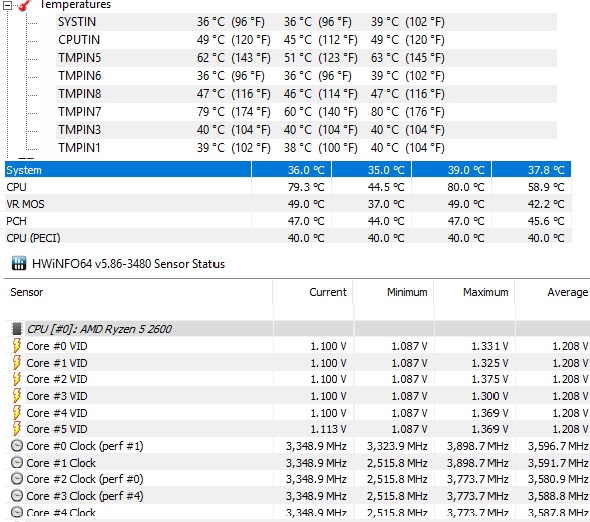Click the HWiNFO64 application icon
The width and height of the screenshot is (590, 522).
pos(18,263)
